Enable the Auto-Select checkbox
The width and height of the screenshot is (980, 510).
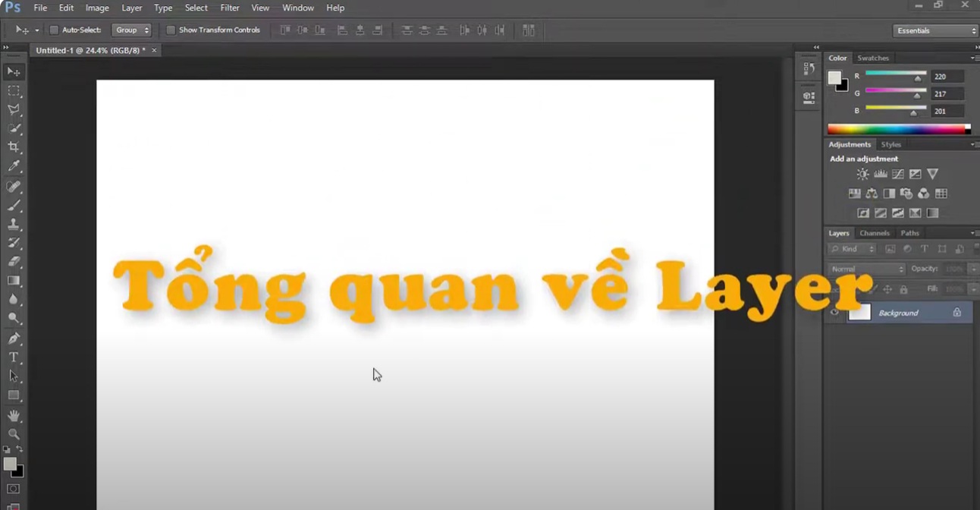[54, 30]
